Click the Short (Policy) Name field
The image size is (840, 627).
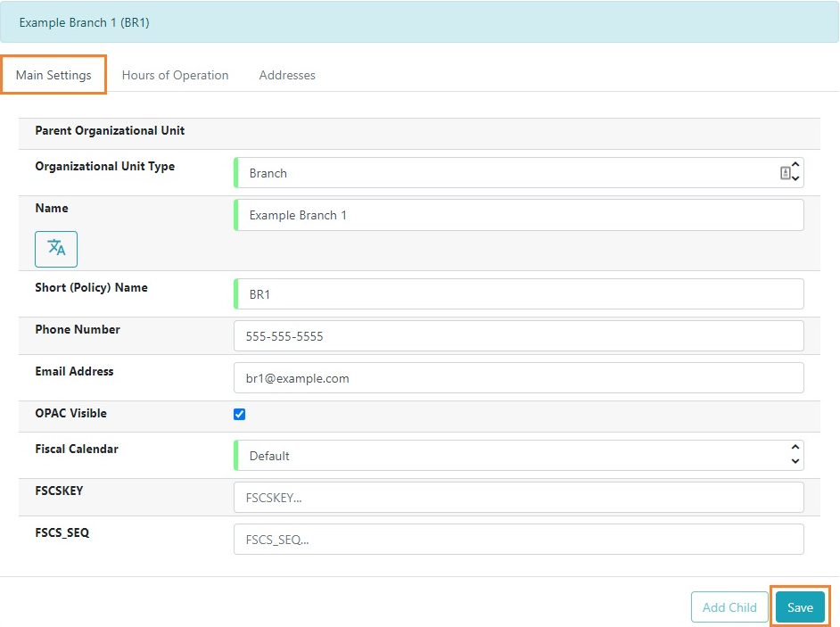(x=517, y=294)
